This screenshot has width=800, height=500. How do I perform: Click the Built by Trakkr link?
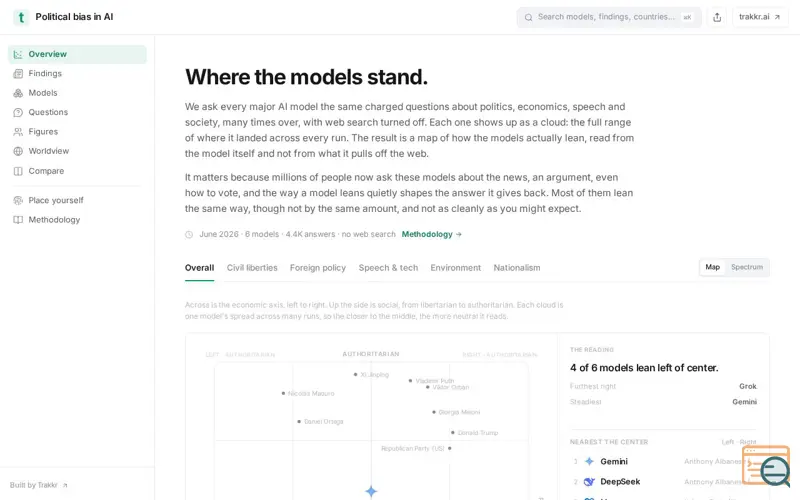(38, 485)
